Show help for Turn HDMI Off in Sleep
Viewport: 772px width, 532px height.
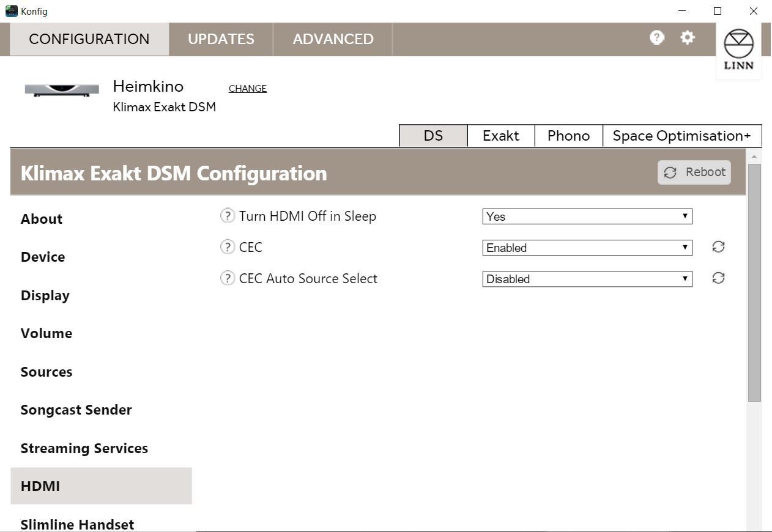227,215
